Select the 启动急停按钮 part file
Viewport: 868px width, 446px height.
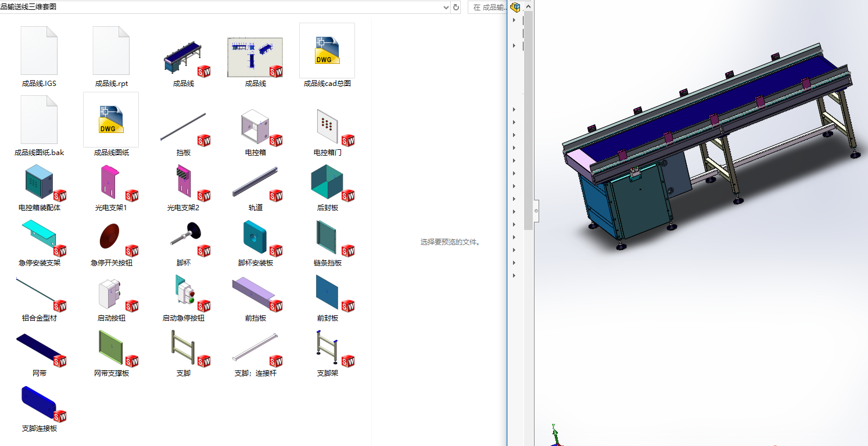[x=183, y=297]
